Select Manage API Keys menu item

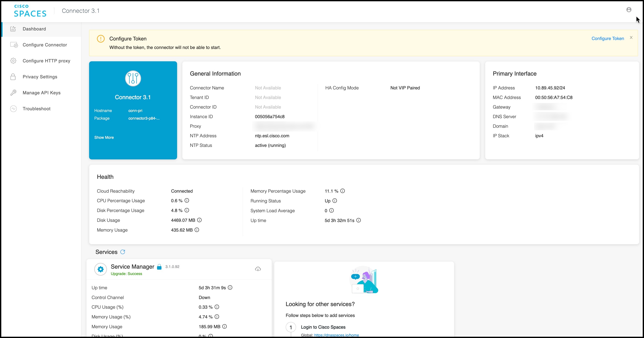tap(41, 93)
